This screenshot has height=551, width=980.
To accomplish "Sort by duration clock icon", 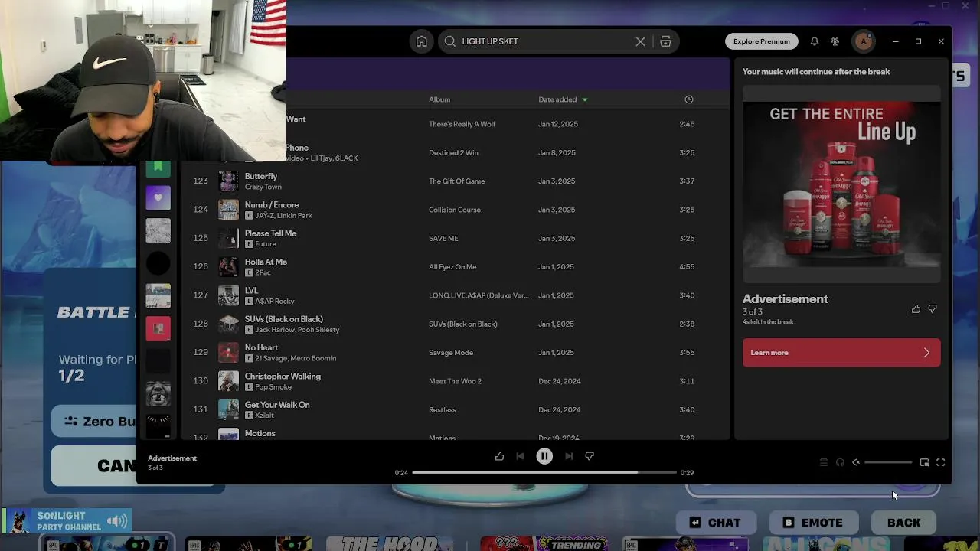I will [x=689, y=99].
